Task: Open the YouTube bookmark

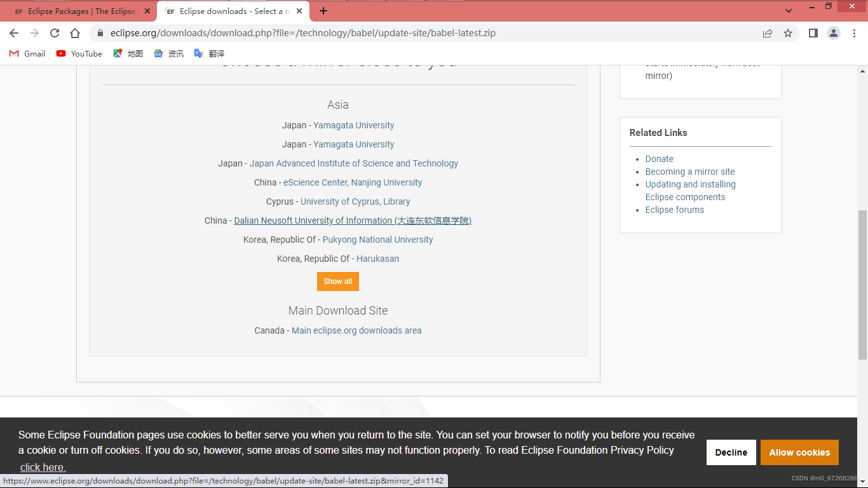Action: (x=79, y=53)
